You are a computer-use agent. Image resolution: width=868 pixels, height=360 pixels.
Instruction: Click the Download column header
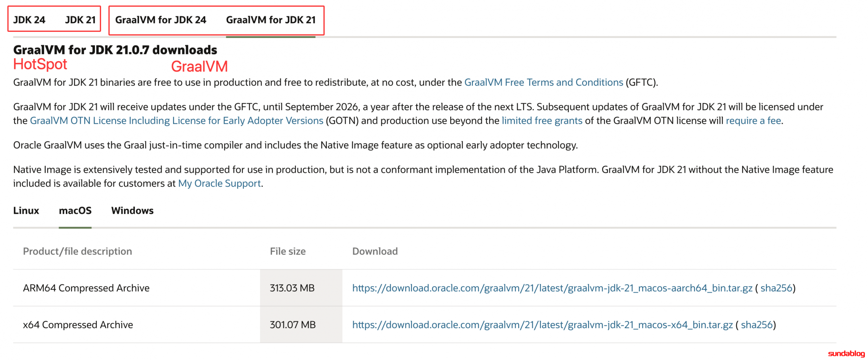[375, 251]
